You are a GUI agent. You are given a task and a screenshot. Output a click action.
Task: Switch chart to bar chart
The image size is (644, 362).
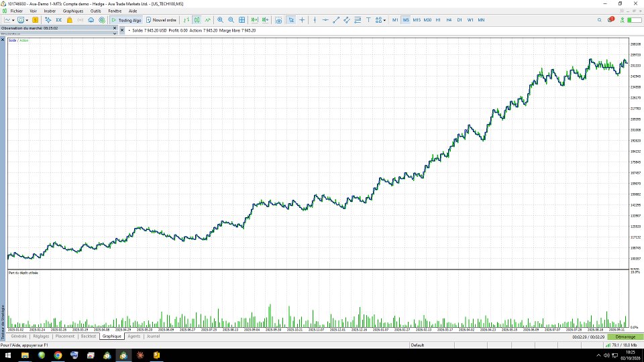(186, 19)
